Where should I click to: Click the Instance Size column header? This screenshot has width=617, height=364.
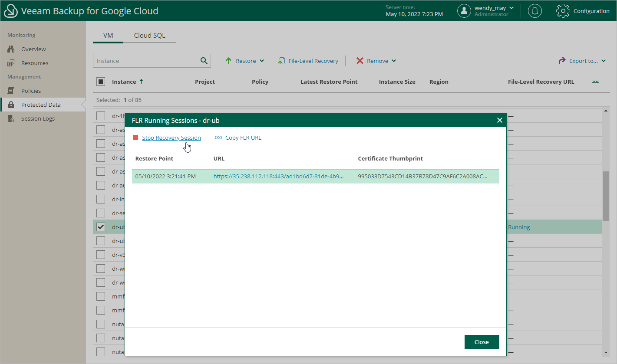[397, 82]
